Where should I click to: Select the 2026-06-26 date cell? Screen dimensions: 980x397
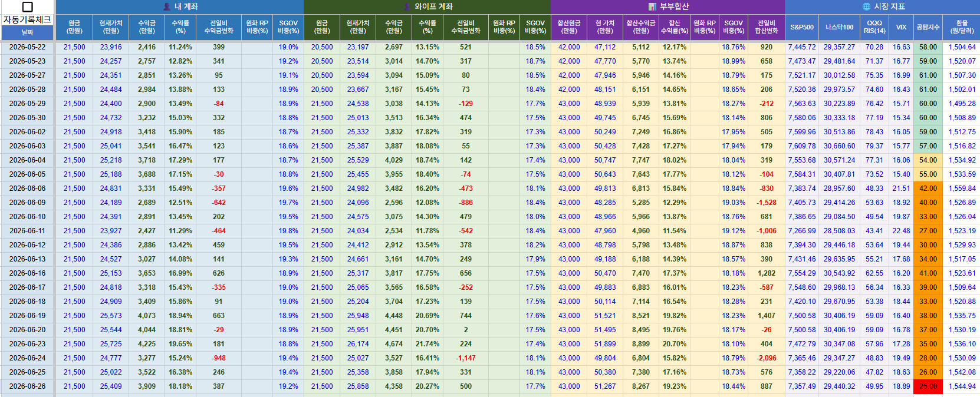click(27, 386)
